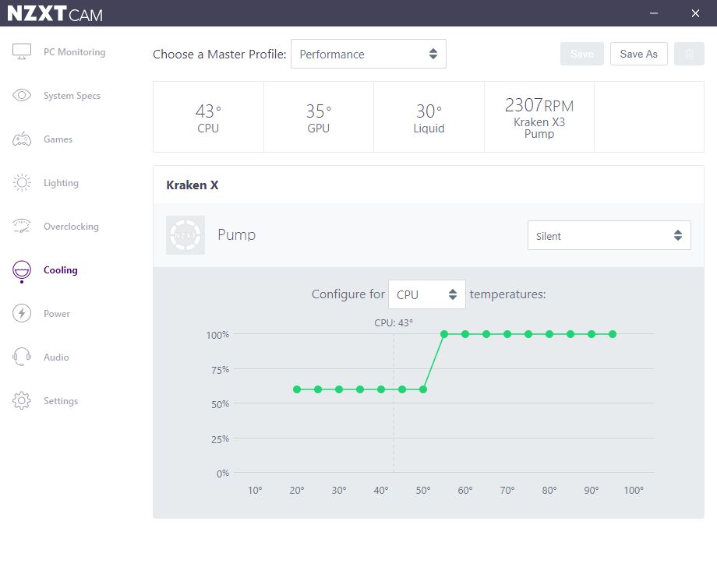Click the 100% y-axis label

pyautogui.click(x=217, y=335)
